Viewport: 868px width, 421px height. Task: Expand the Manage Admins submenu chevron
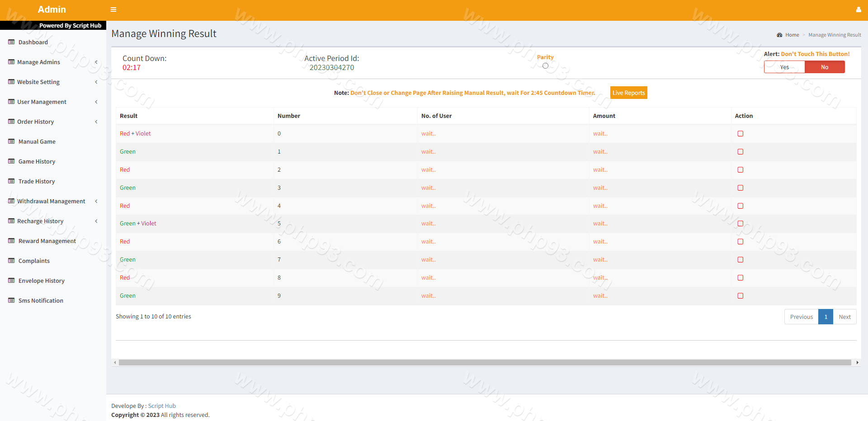coord(96,62)
